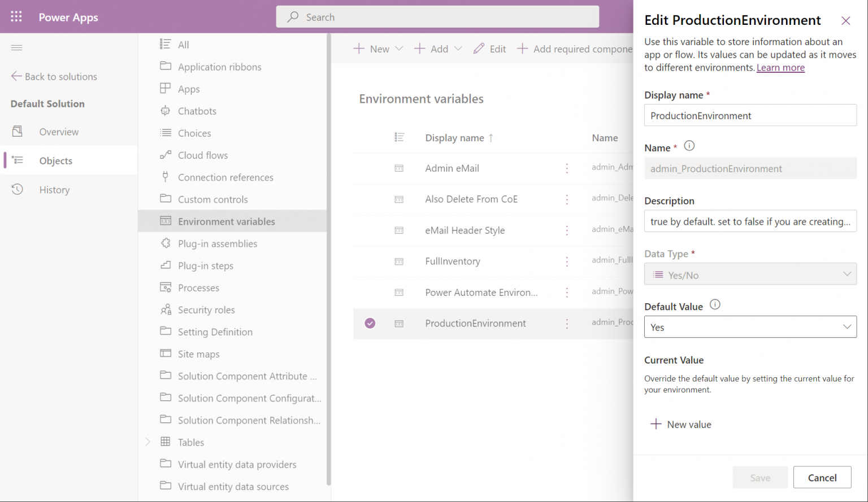Viewport: 868px width, 502px height.
Task: Click the Plug-in steps icon
Action: click(x=166, y=265)
